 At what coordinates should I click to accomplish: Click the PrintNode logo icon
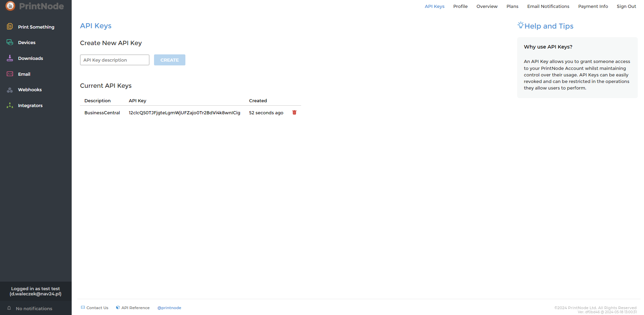(10, 6)
